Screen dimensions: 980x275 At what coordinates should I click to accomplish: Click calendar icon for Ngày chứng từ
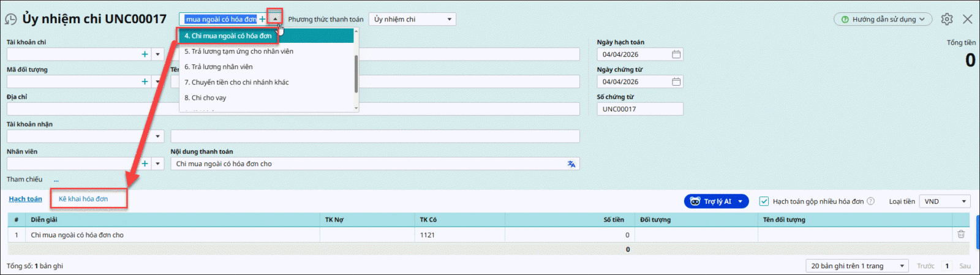tap(676, 81)
